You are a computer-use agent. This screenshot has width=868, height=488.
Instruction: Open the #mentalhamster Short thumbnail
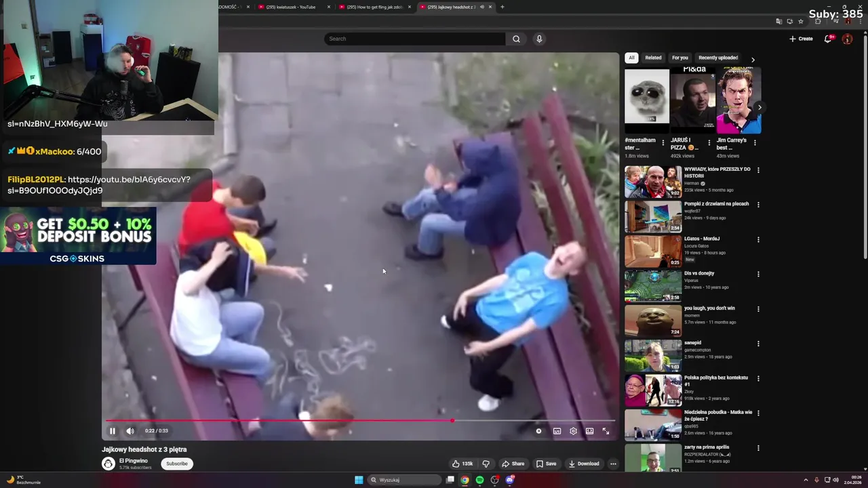(x=647, y=100)
